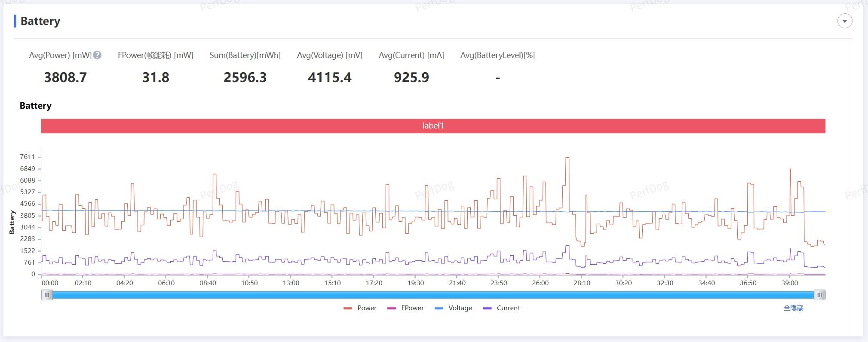This screenshot has height=342, width=868.
Task: Click the FPower value 31.8
Action: click(x=156, y=77)
